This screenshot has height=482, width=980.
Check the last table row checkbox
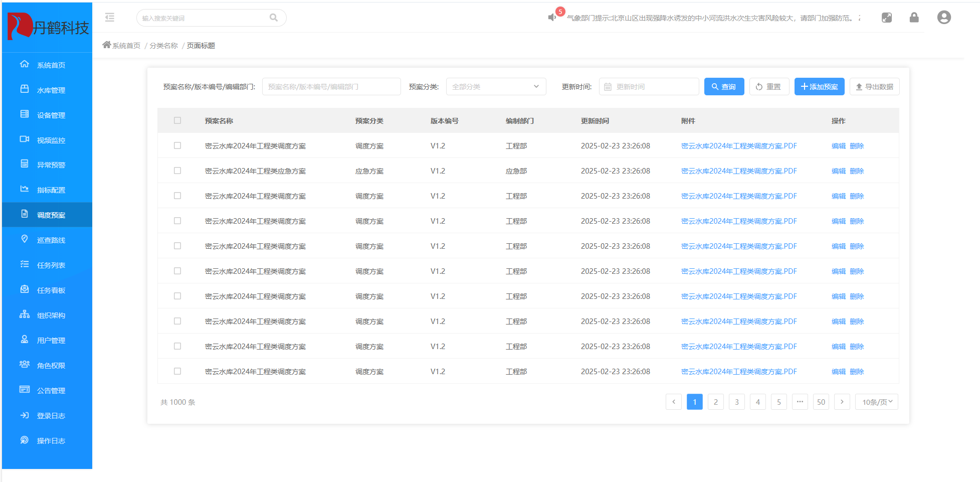point(177,371)
